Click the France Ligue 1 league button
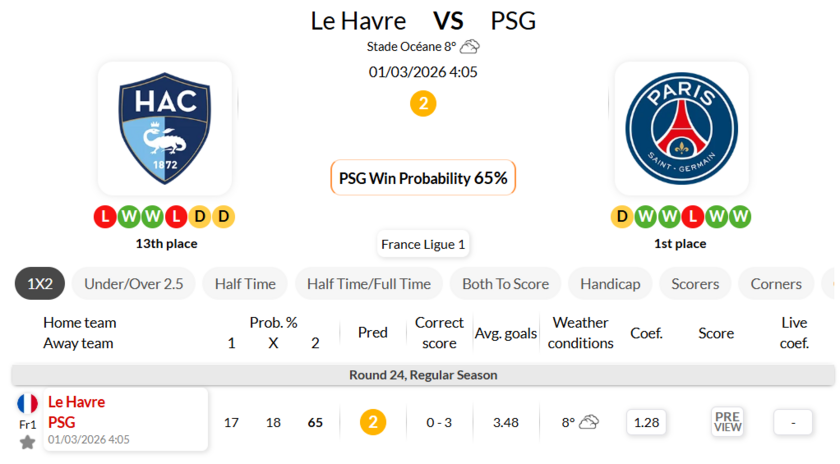The width and height of the screenshot is (840, 464). [x=423, y=244]
